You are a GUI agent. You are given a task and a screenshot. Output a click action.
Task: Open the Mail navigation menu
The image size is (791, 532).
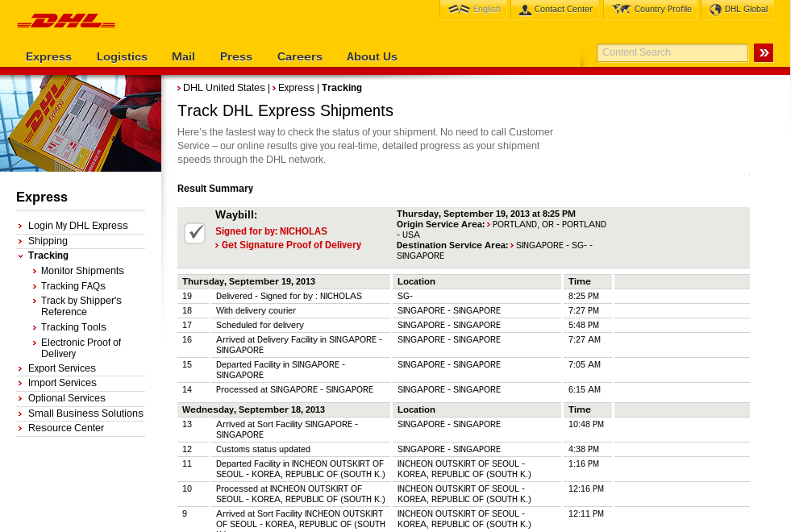coord(183,57)
